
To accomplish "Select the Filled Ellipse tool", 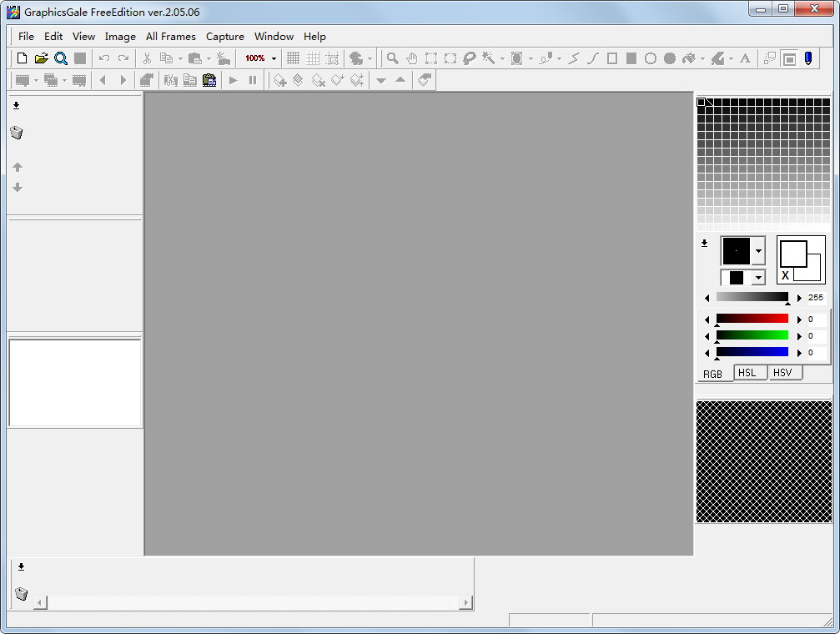I will [x=670, y=58].
